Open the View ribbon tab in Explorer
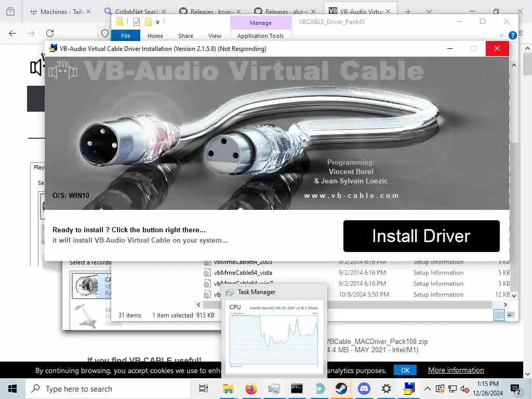 coord(215,36)
